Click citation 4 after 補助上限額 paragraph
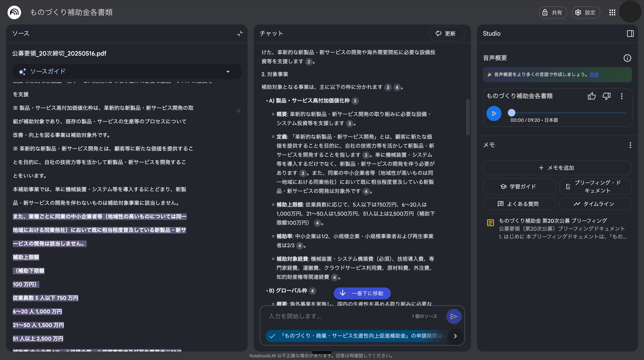This screenshot has width=644, height=360. [x=317, y=223]
